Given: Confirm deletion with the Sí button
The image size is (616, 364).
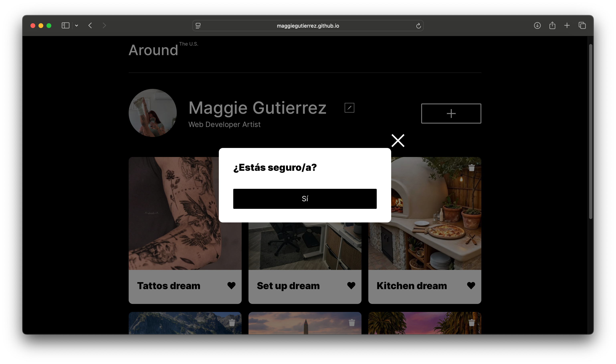Looking at the screenshot, I should pyautogui.click(x=305, y=199).
